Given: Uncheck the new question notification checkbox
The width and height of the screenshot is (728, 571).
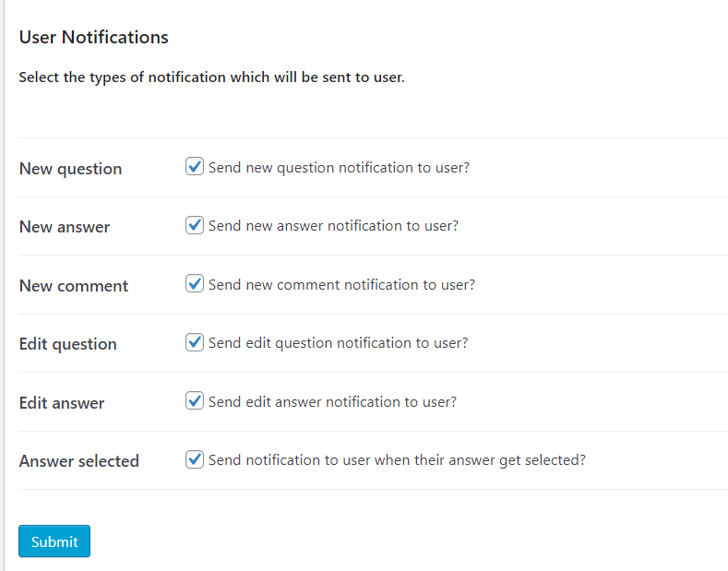Looking at the screenshot, I should 195,167.
